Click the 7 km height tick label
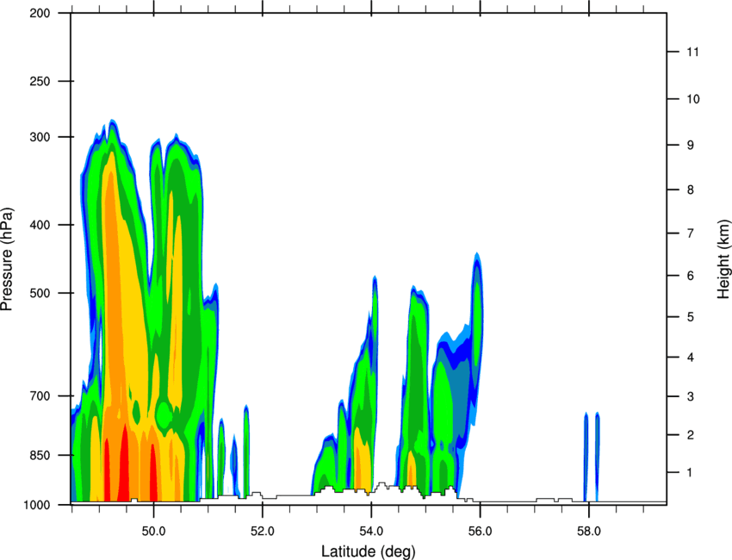Image resolution: width=732 pixels, height=560 pixels. click(x=690, y=233)
